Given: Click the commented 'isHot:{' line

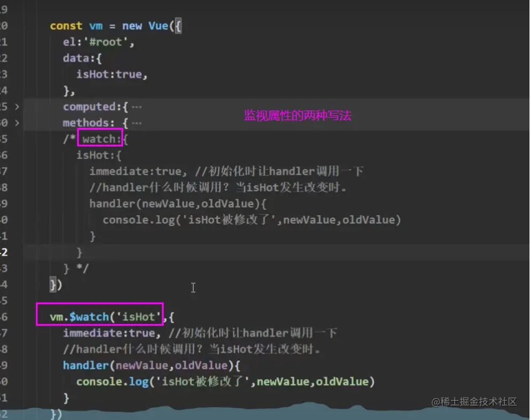Looking at the screenshot, I should (x=99, y=155).
